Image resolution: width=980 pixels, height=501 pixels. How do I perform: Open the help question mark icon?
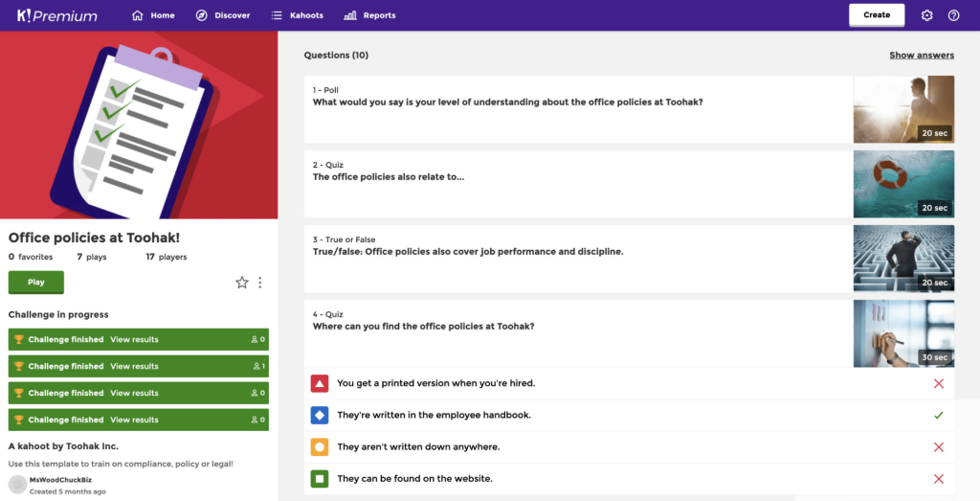(x=953, y=15)
